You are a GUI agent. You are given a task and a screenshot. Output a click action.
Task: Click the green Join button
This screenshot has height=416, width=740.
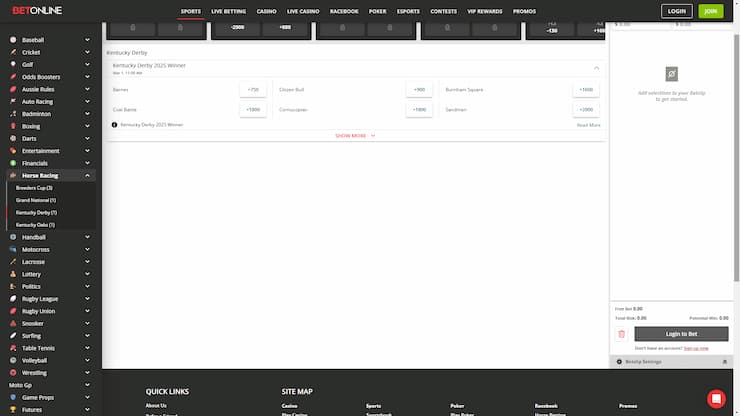[711, 11]
